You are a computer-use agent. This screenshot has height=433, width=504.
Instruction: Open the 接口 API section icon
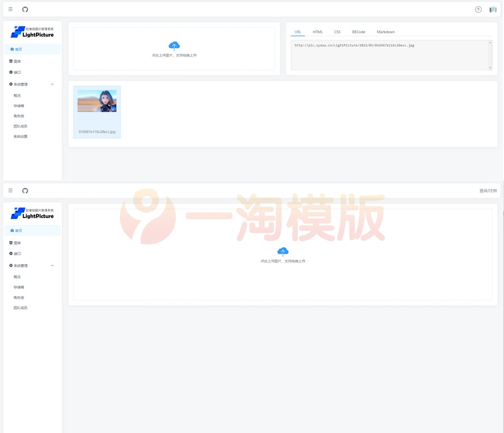tap(12, 72)
